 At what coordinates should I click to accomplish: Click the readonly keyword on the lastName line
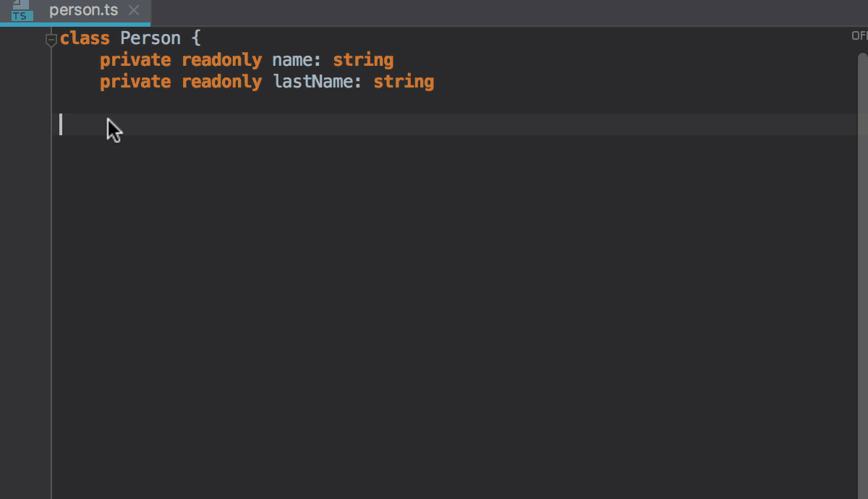click(221, 81)
